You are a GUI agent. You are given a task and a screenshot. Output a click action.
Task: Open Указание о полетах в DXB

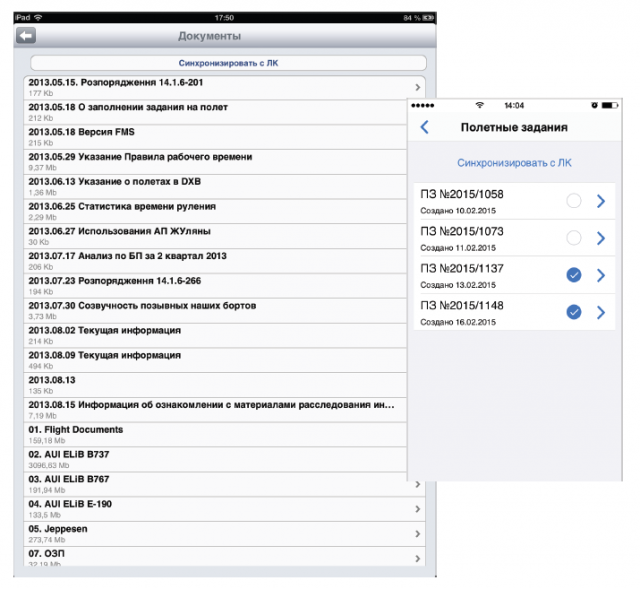pos(216,187)
